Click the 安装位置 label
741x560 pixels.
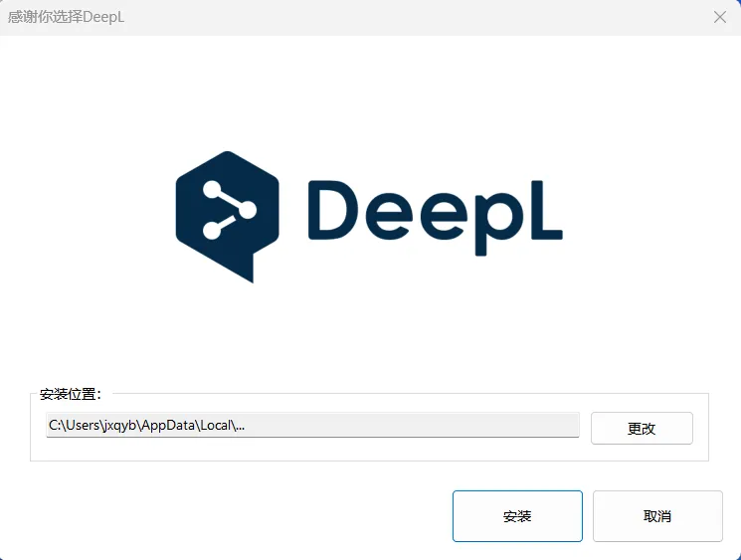point(70,394)
